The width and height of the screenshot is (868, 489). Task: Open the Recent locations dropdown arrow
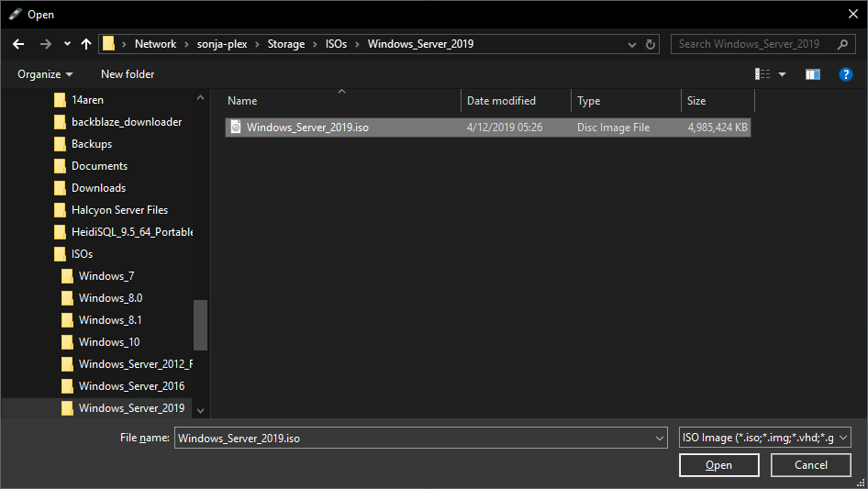pyautogui.click(x=67, y=44)
